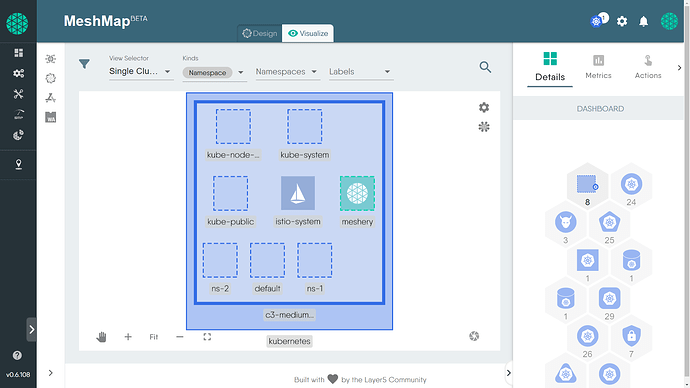Open the Labels dropdown

(360, 72)
